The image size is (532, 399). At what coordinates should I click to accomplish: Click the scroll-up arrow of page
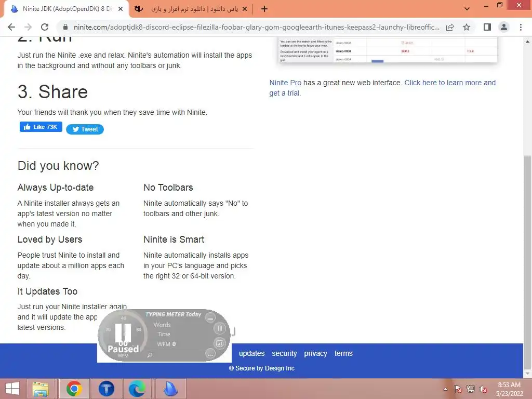(527, 42)
